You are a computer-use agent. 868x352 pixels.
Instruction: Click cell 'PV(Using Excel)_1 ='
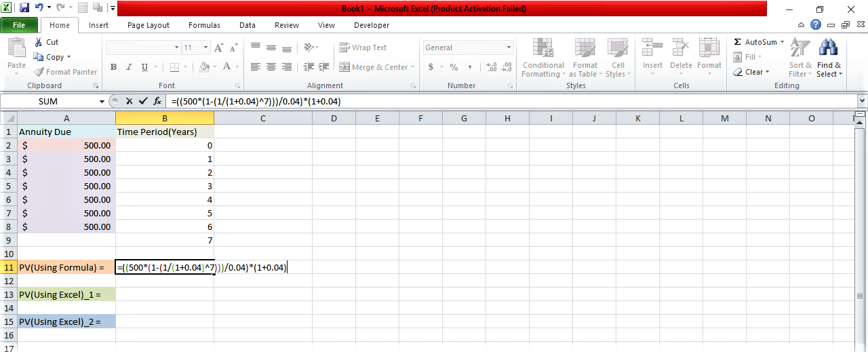(x=66, y=294)
